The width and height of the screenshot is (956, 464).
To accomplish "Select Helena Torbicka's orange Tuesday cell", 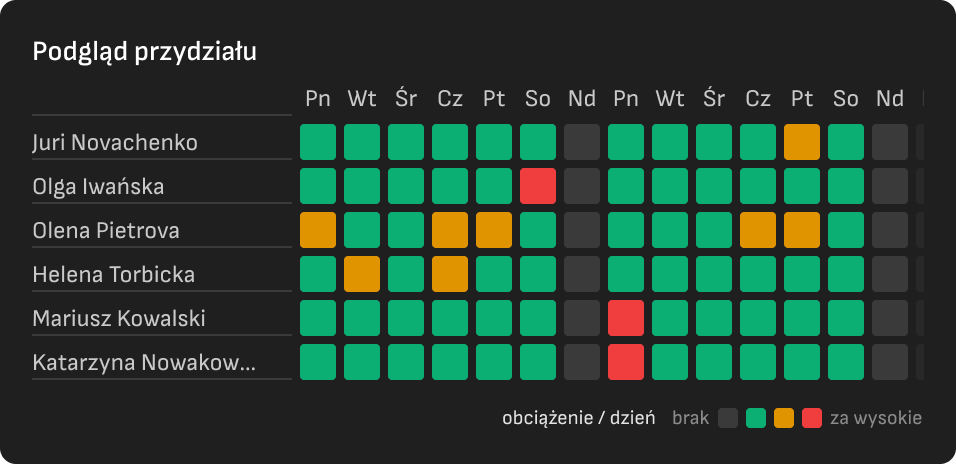I will pos(362,274).
